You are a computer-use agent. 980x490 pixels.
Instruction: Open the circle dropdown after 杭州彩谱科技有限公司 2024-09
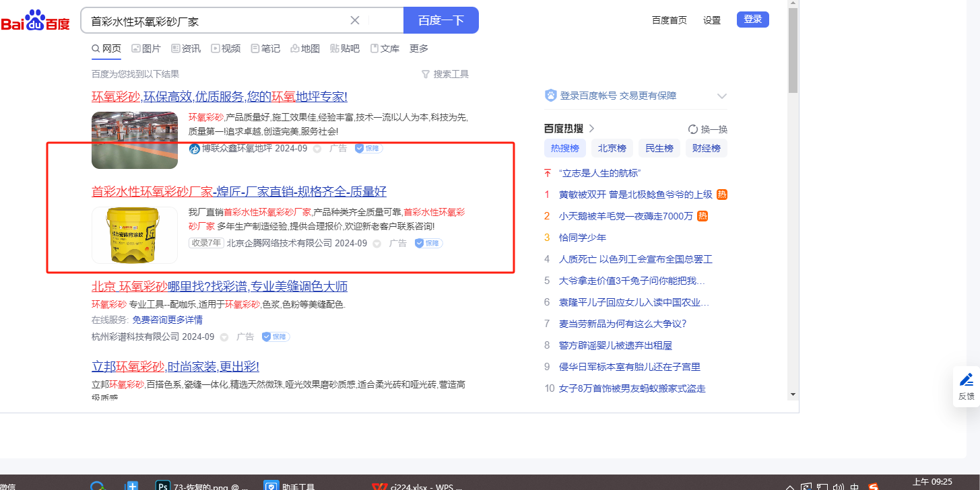click(x=224, y=337)
